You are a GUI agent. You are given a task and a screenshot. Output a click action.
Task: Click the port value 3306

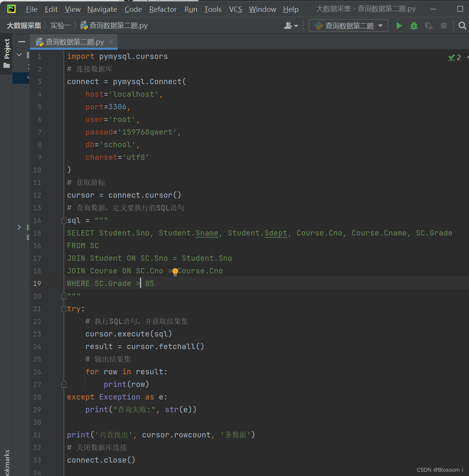click(x=117, y=107)
